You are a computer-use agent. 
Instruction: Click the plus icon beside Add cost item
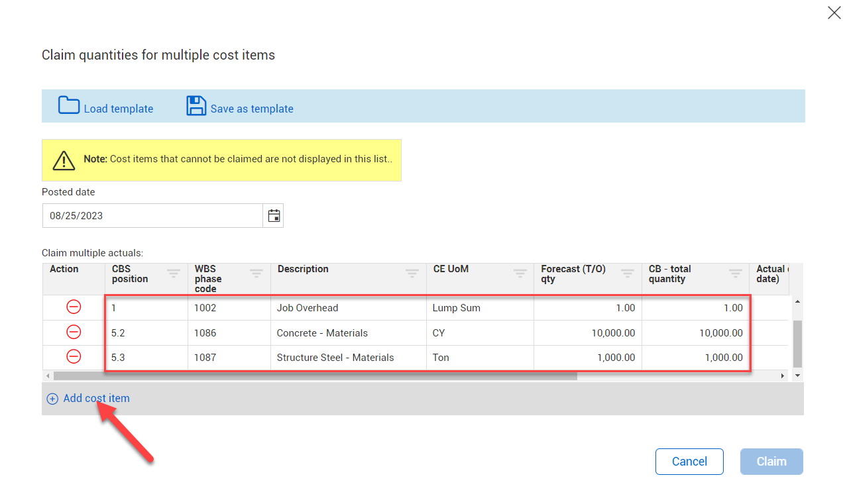point(52,399)
